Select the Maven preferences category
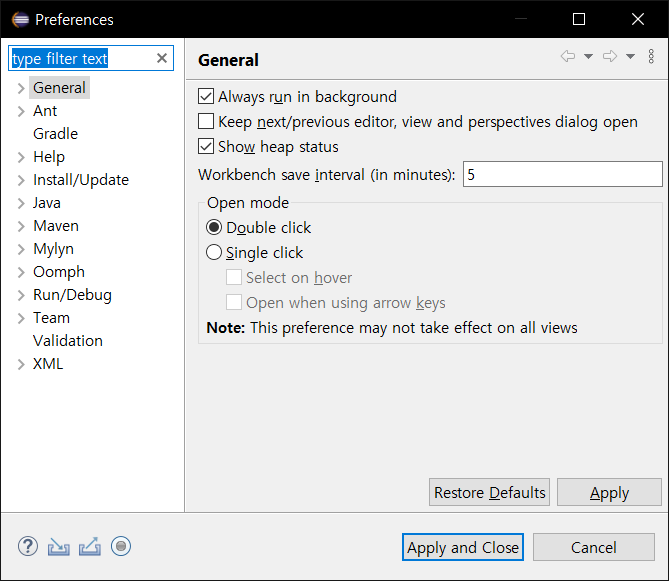This screenshot has width=669, height=581. tap(56, 226)
